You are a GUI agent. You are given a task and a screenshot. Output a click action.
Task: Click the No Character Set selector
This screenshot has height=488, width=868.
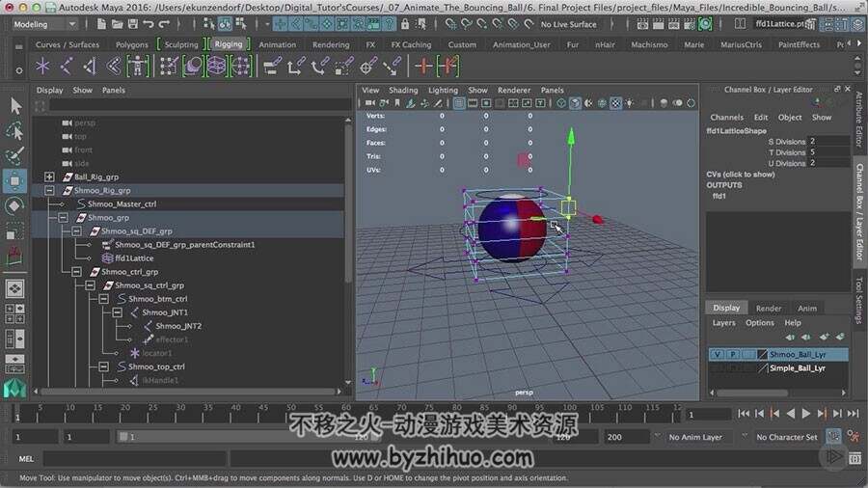pyautogui.click(x=787, y=437)
